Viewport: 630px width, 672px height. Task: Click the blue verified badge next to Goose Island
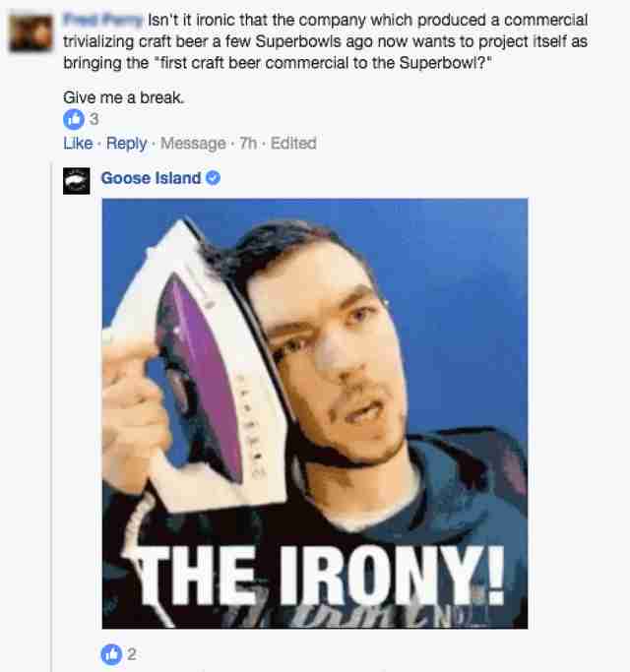[214, 177]
